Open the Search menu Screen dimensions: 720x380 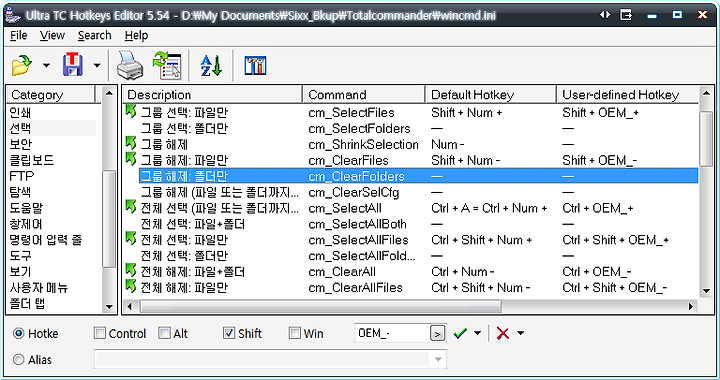tap(95, 35)
